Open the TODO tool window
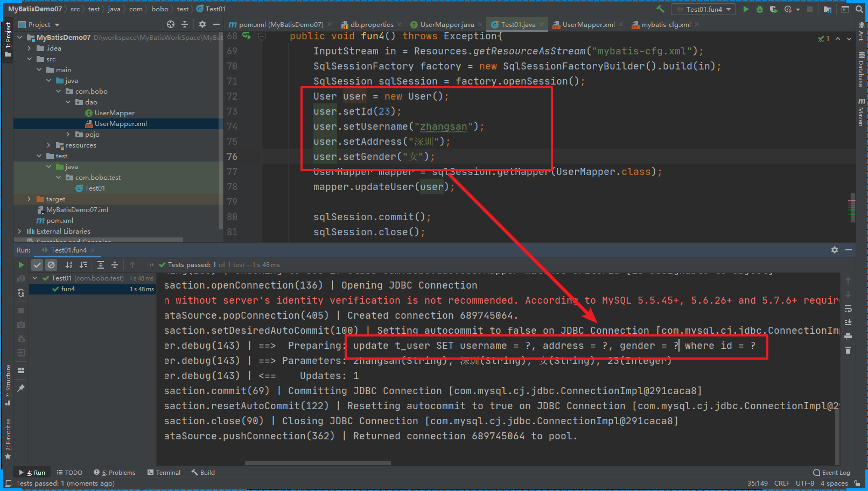The image size is (868, 491). [x=69, y=473]
